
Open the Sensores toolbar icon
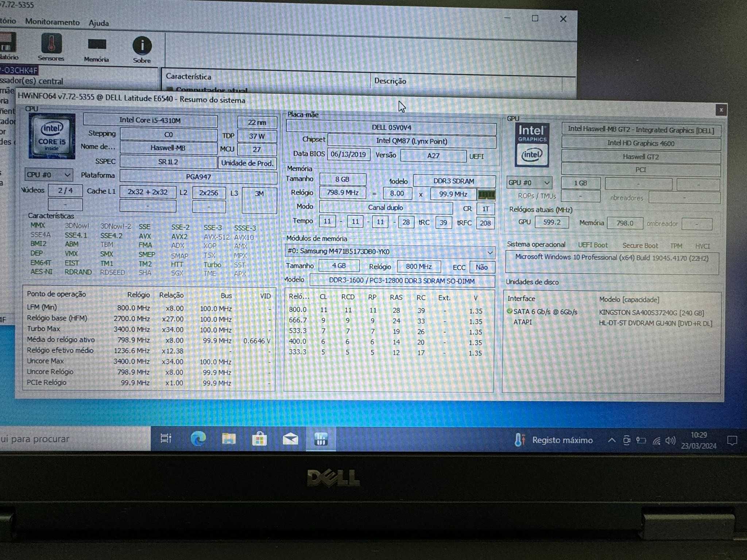coord(51,47)
